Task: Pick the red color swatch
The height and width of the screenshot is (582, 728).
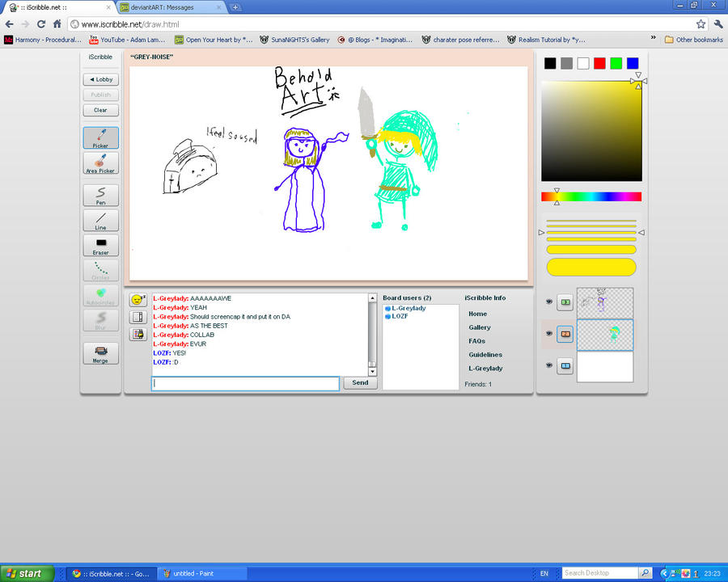Action: pyautogui.click(x=599, y=63)
